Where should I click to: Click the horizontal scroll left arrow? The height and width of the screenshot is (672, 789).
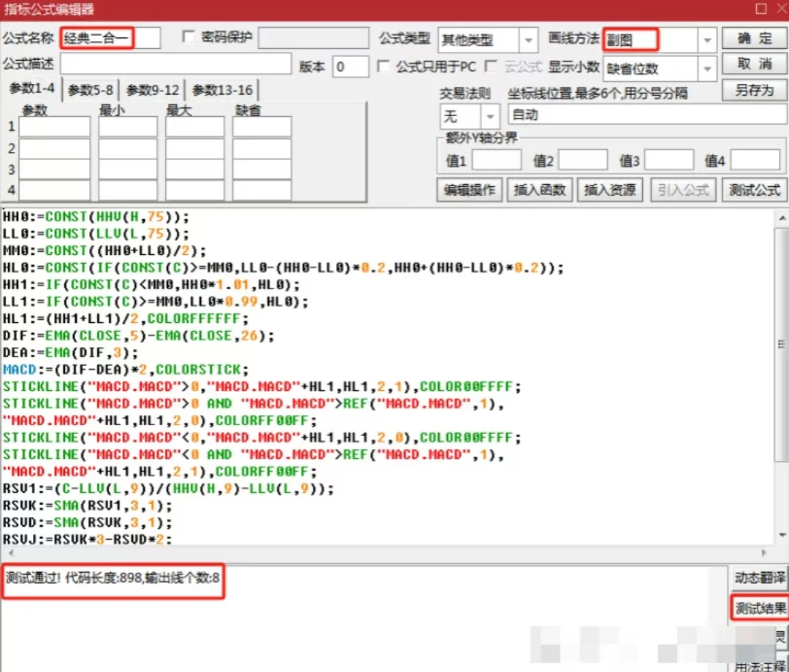[x=10, y=552]
